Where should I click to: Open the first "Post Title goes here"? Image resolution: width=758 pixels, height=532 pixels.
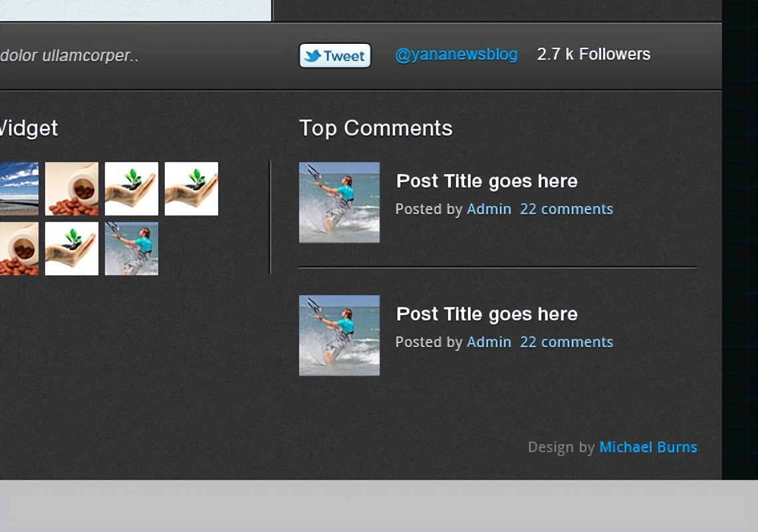(487, 181)
